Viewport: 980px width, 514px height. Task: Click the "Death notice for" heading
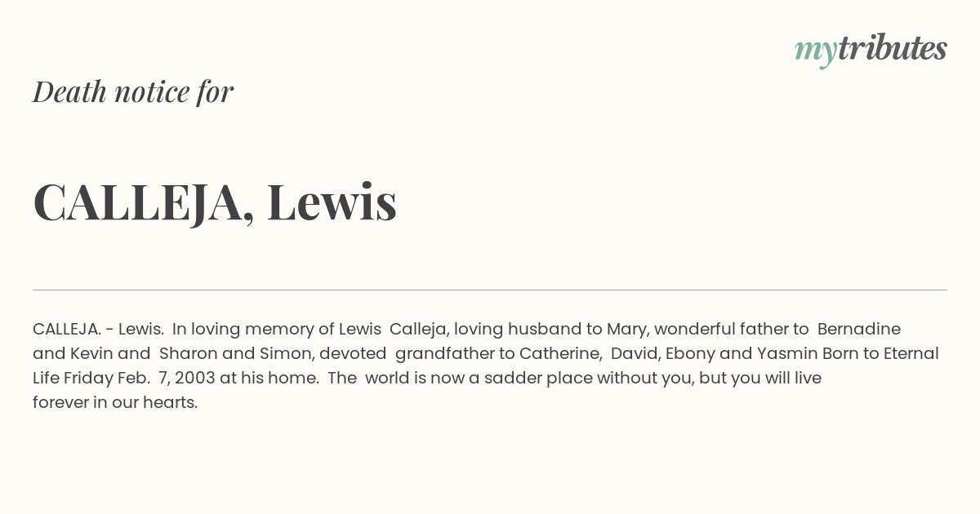133,91
